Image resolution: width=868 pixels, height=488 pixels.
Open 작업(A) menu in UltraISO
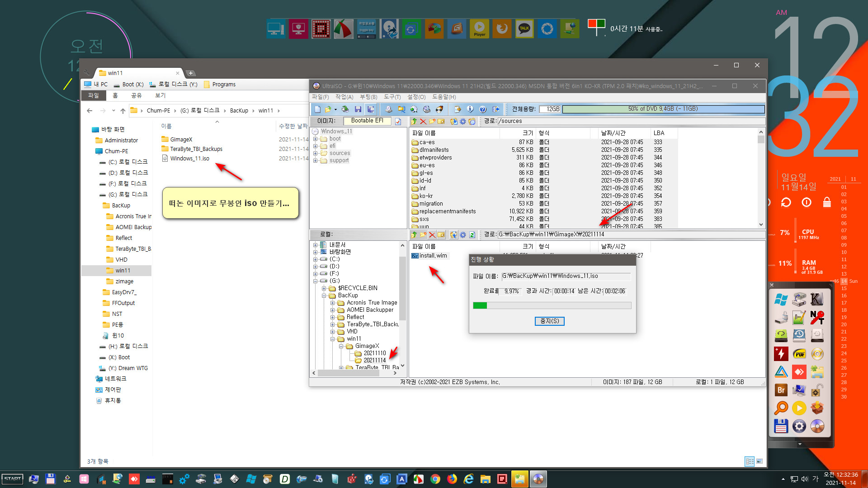point(344,97)
